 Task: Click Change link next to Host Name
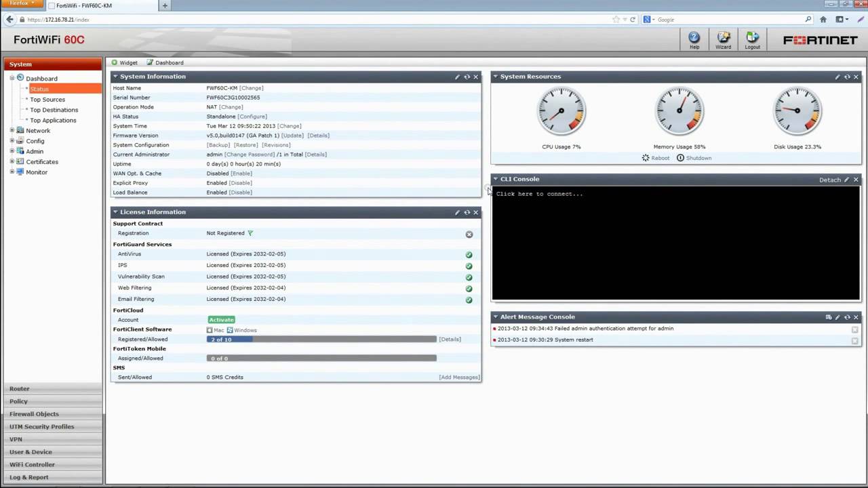pyautogui.click(x=251, y=88)
